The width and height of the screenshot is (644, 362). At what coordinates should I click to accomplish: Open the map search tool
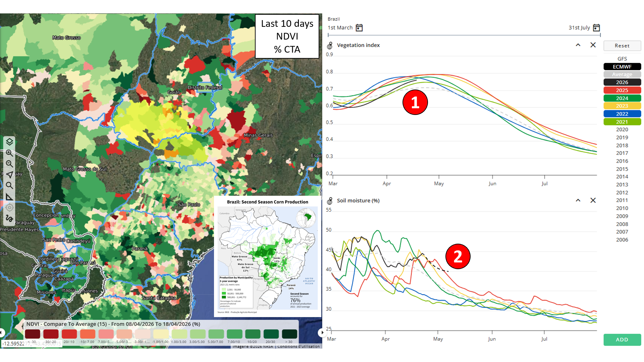(9, 185)
